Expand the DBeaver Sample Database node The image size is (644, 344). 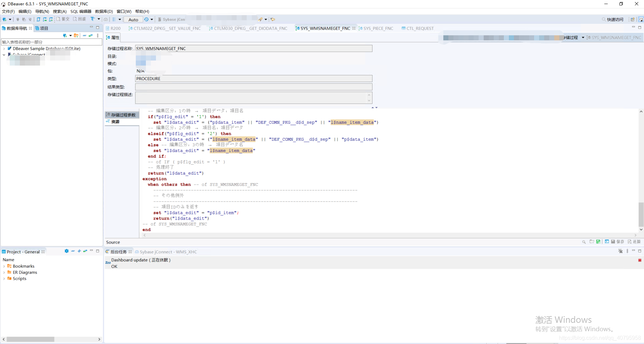4,49
